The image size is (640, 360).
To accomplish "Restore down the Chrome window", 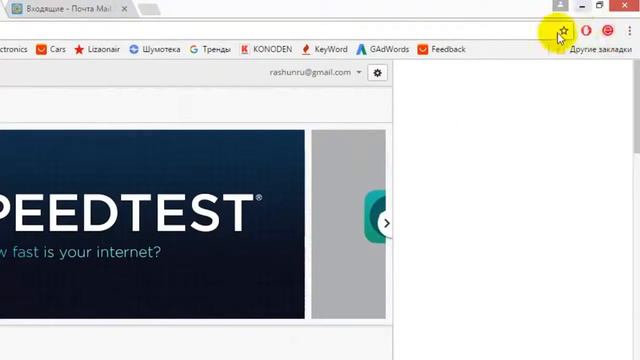I will tap(600, 6).
